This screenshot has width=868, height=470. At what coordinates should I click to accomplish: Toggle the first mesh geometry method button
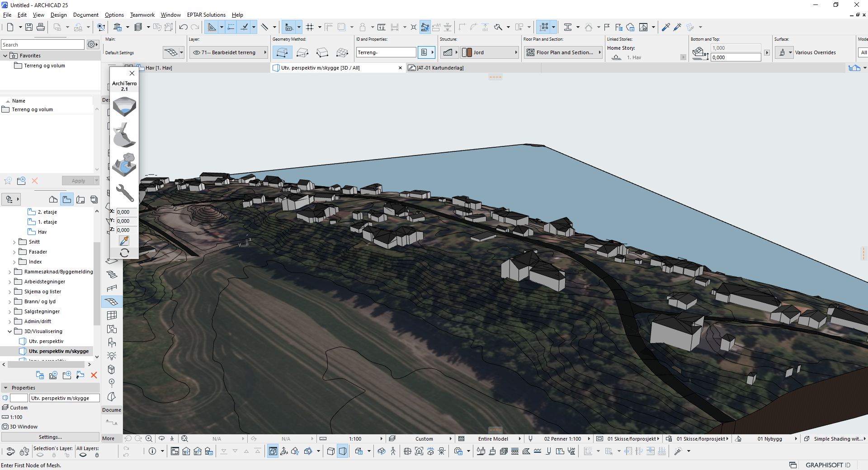point(282,52)
